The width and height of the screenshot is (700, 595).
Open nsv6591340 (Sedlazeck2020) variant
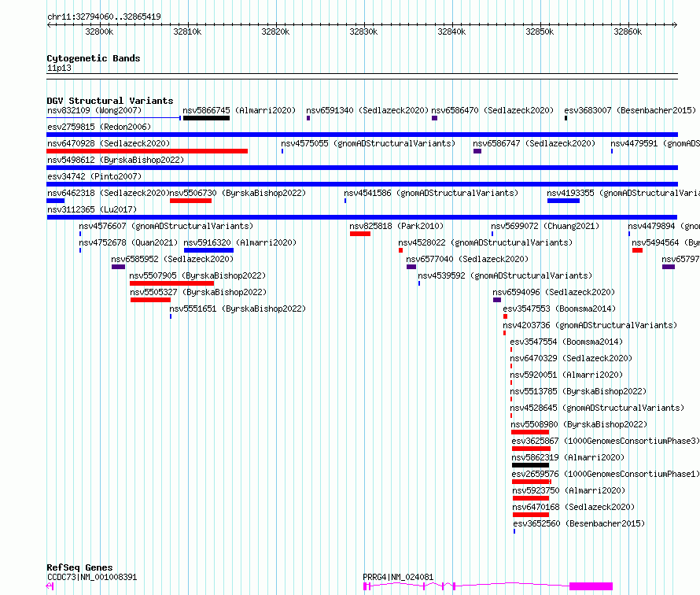(367, 110)
